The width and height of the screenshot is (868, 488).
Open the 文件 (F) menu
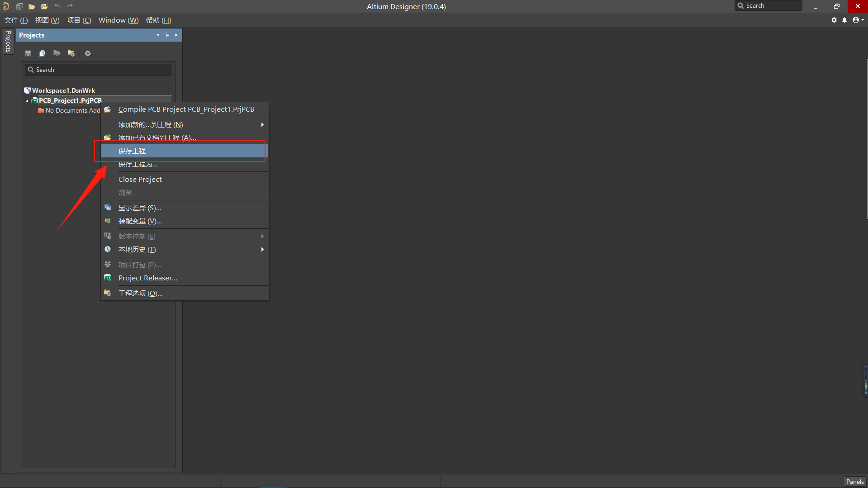[x=16, y=20]
